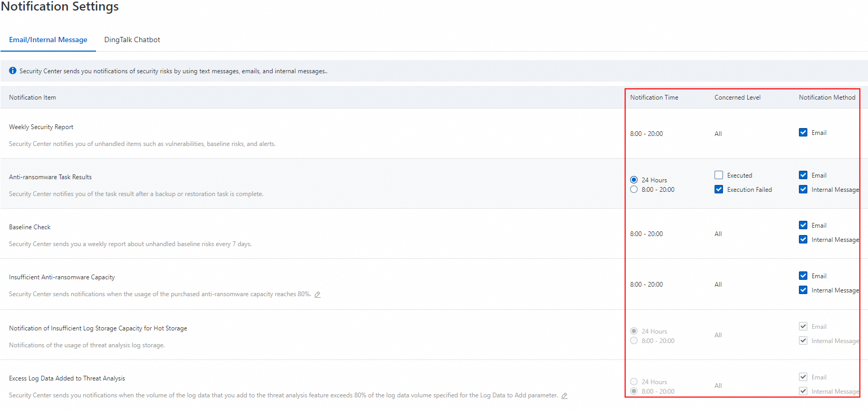Click the All level for Weekly Security Report
Image resolution: width=868 pixels, height=410 pixels.
(718, 134)
